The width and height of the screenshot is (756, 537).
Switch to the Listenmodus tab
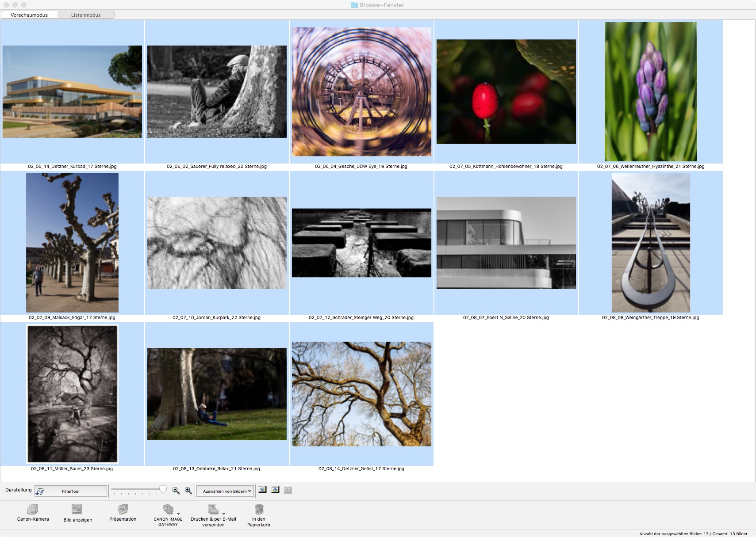(x=86, y=15)
